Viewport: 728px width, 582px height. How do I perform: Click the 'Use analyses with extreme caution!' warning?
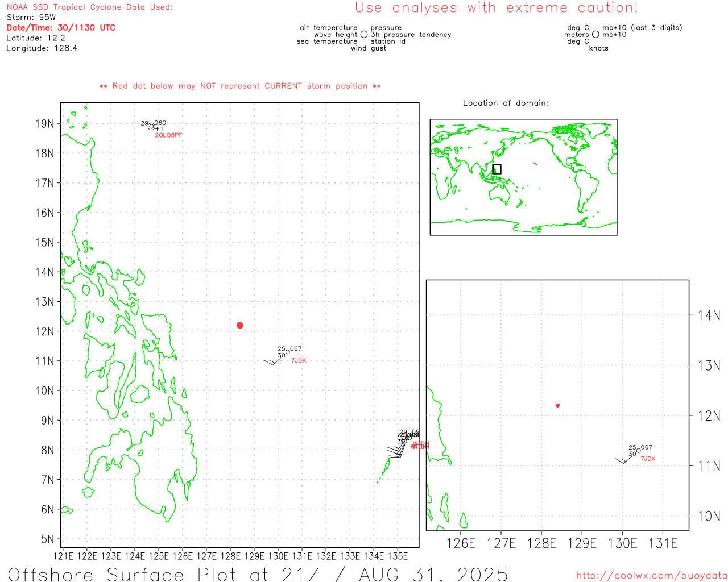click(x=497, y=8)
